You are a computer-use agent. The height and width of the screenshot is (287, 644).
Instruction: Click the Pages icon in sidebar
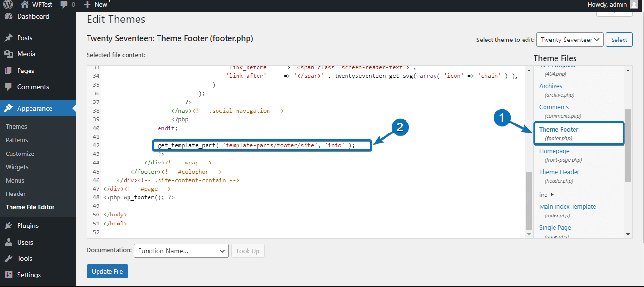pyautogui.click(x=9, y=71)
